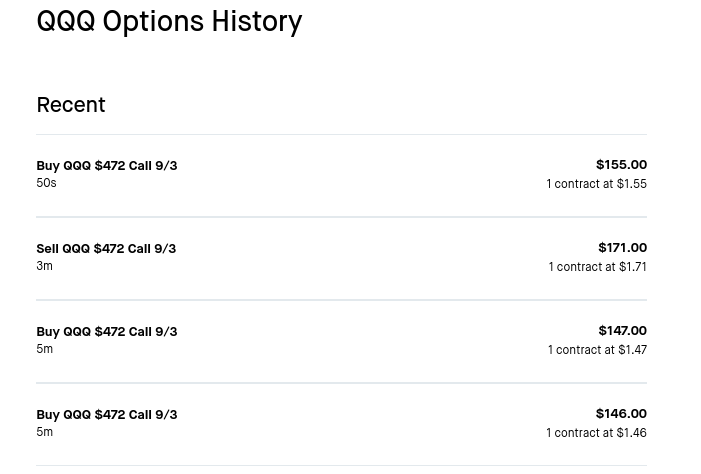Click the divider line beneath the Recent heading
This screenshot has width=701, height=474.
pyautogui.click(x=342, y=134)
